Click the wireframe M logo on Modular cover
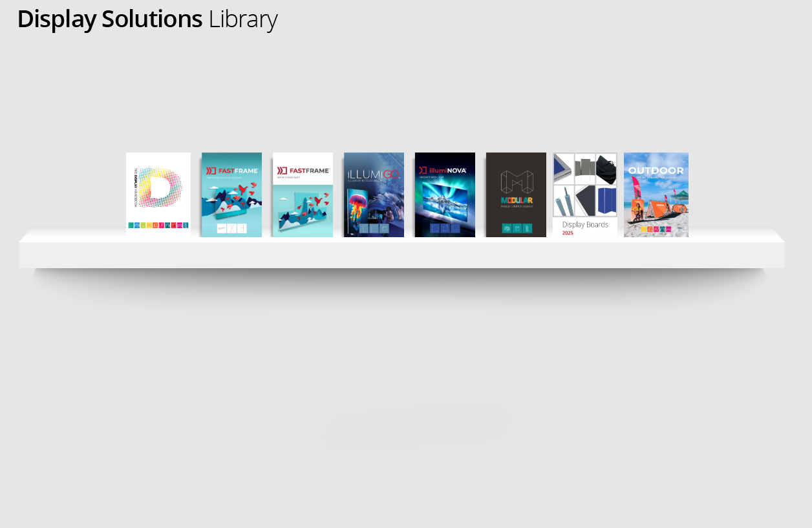 (517, 182)
